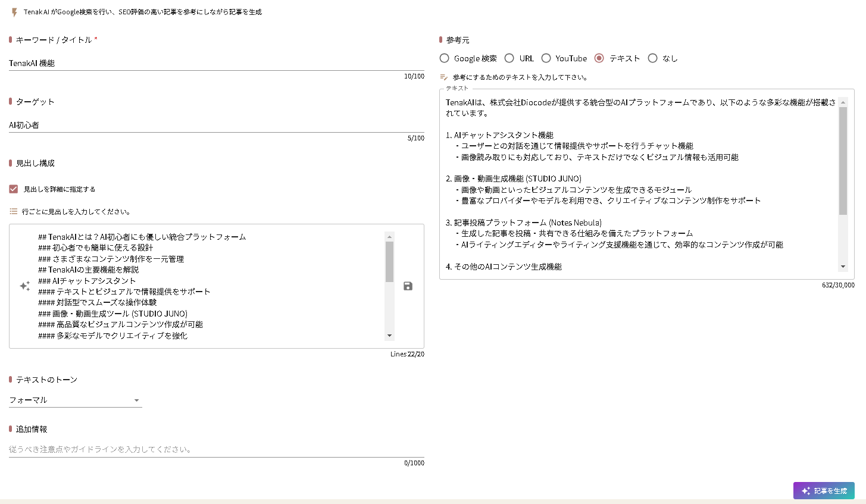
Task: Click the Lines 22/20 counter text
Action: pyautogui.click(x=407, y=354)
